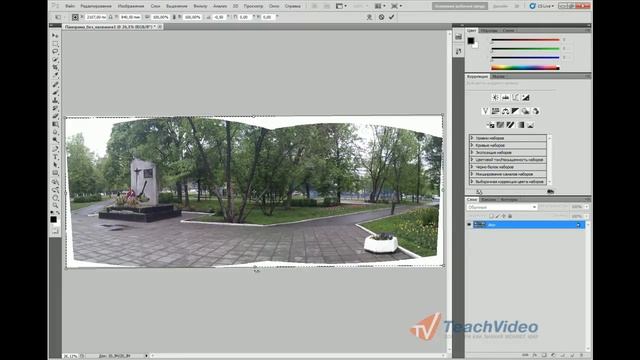Switch to warp mode in options bar
The height and width of the screenshot is (360, 640).
pyautogui.click(x=369, y=17)
